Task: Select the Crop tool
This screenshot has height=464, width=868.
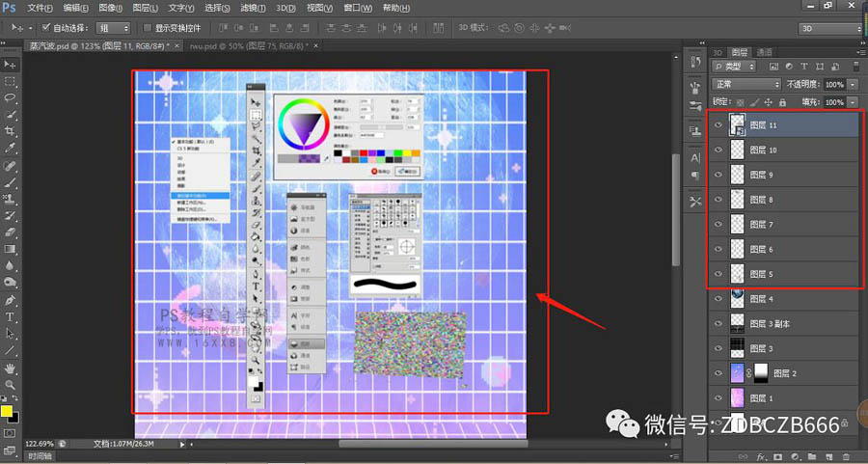Action: pos(10,130)
